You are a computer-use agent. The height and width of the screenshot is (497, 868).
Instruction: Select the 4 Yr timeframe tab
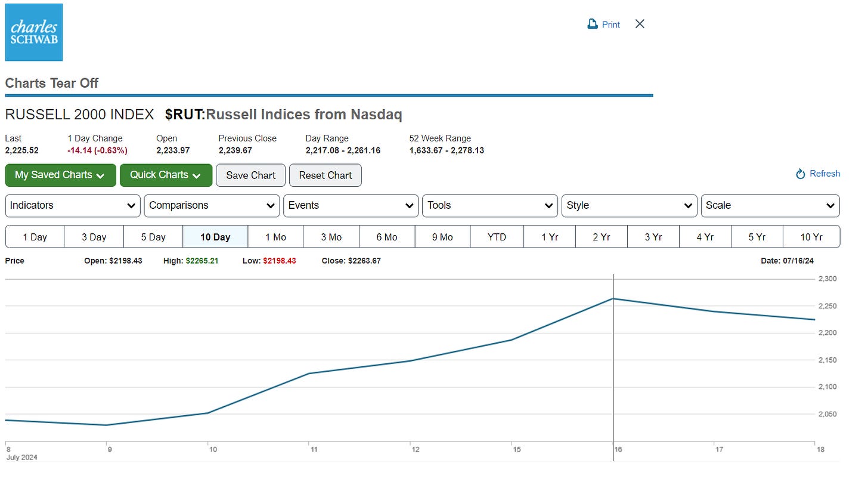[x=705, y=237]
